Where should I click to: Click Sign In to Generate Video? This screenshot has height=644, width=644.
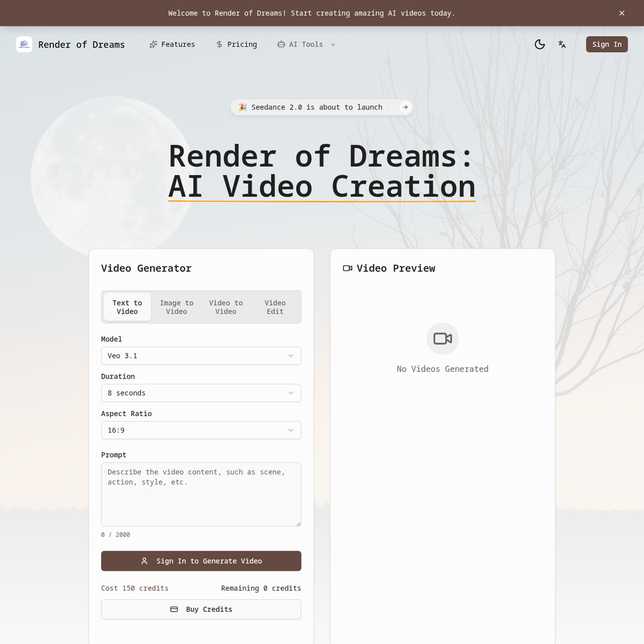pos(201,561)
